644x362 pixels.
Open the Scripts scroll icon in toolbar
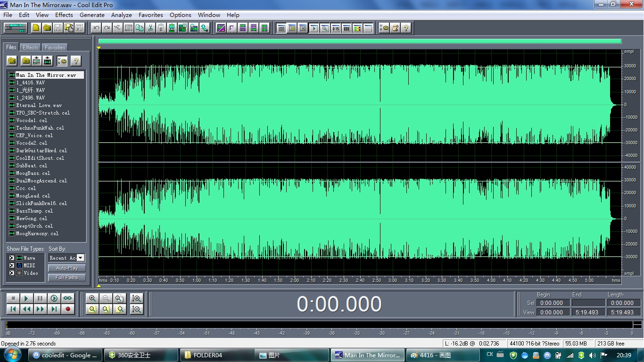pos(395,28)
